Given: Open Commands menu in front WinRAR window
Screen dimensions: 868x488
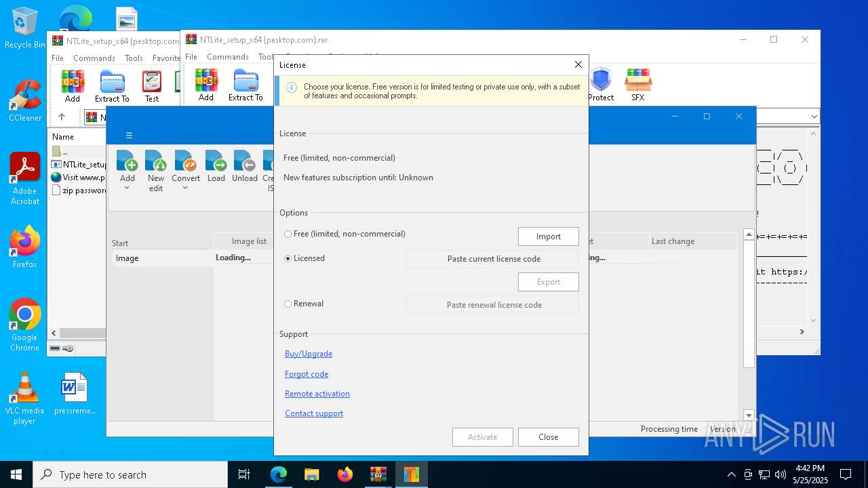Looking at the screenshot, I should pos(228,57).
